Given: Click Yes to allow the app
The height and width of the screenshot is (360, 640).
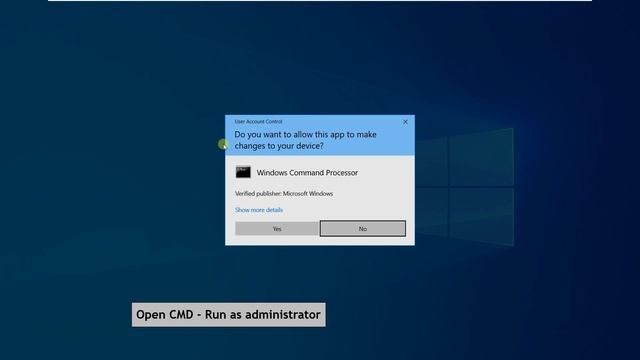Looking at the screenshot, I should pyautogui.click(x=277, y=229).
